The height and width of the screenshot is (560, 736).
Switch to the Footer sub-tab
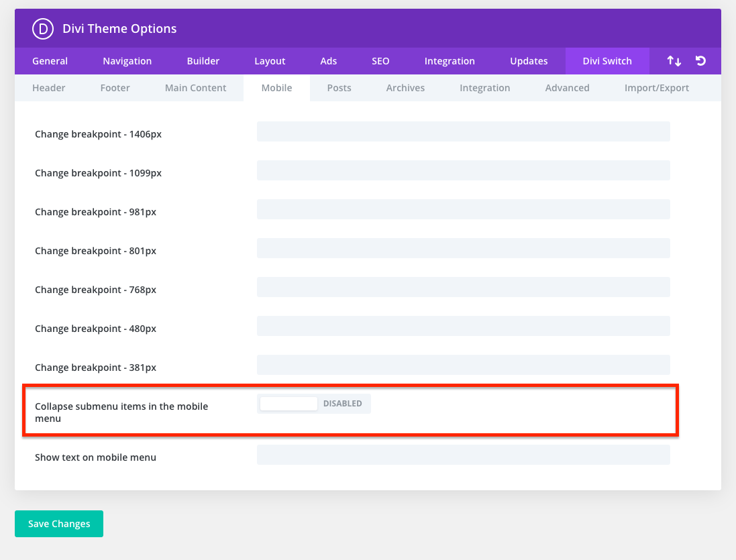(x=115, y=88)
